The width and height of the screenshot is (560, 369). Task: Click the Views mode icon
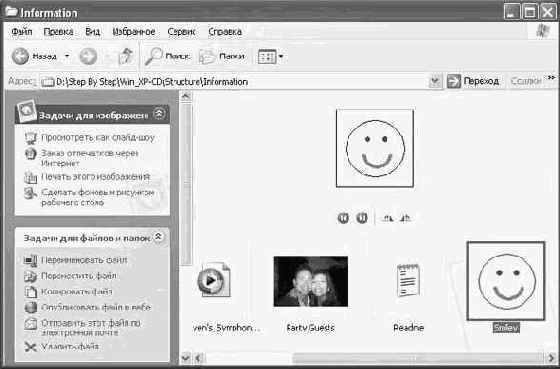tap(267, 56)
